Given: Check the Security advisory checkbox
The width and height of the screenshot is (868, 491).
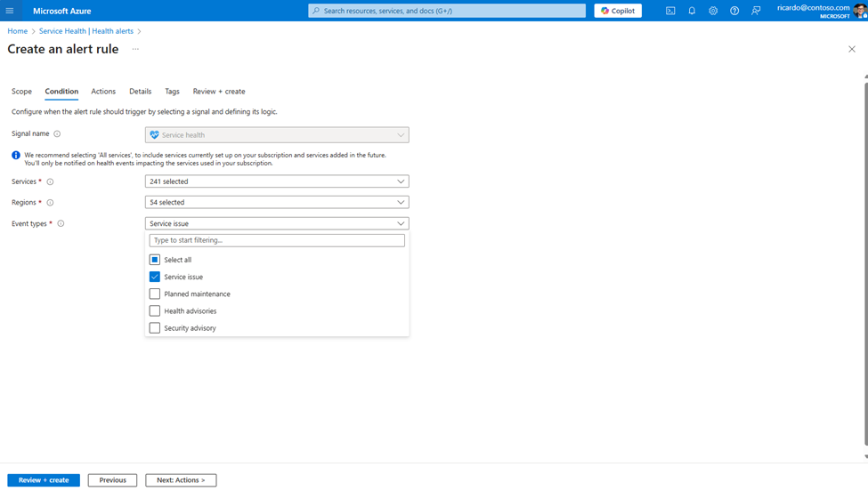Looking at the screenshot, I should [154, 328].
